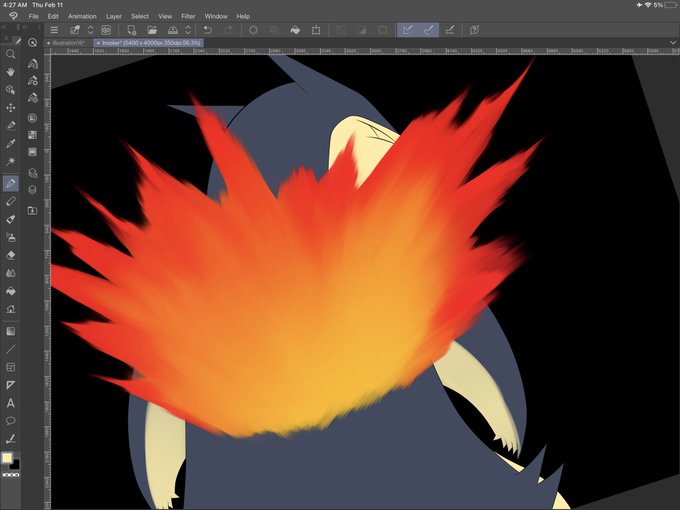
Task: Select the Eyedropper tool
Action: point(10,143)
